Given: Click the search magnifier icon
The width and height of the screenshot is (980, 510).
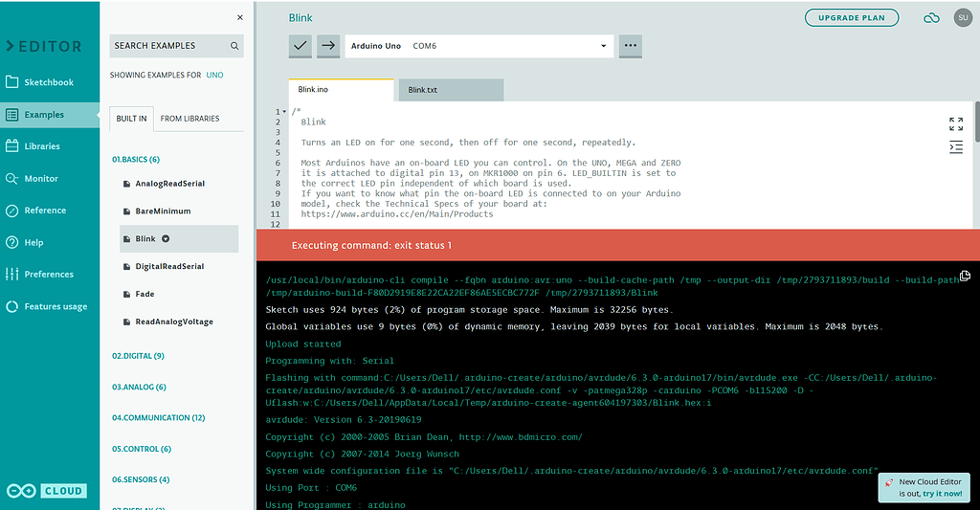Looking at the screenshot, I should coord(234,46).
